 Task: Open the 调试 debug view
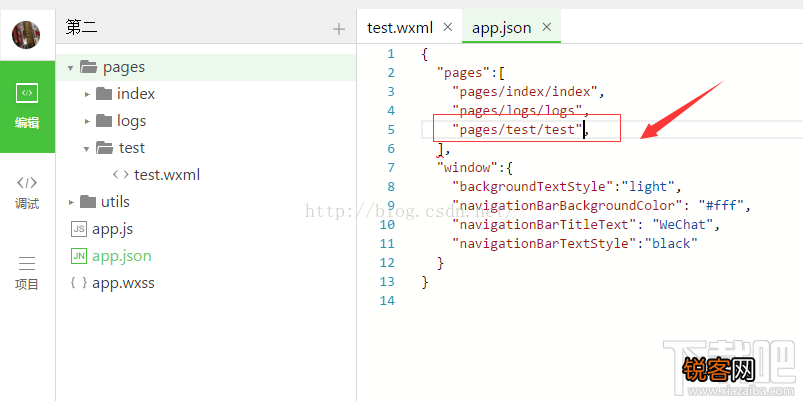(x=27, y=193)
